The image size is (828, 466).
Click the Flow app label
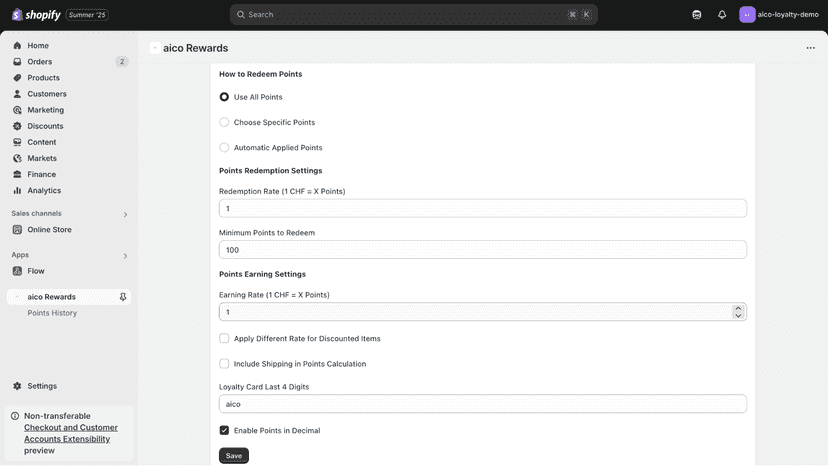(36, 271)
